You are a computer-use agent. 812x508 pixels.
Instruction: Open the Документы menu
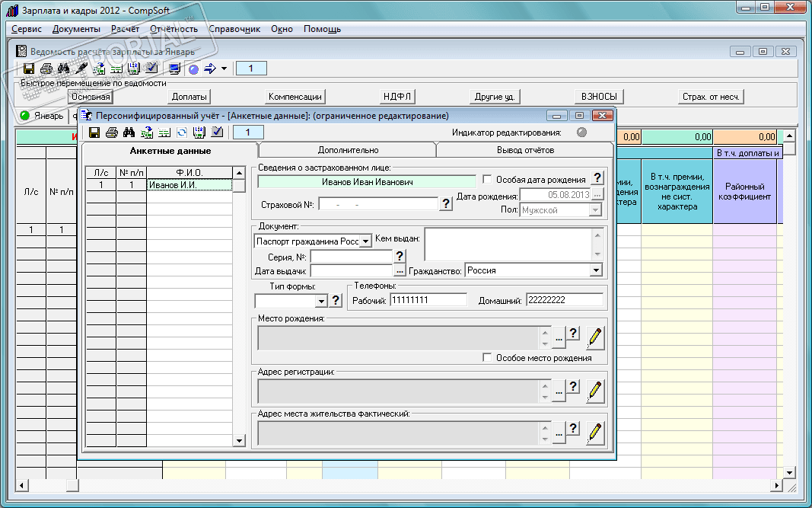pos(76,29)
